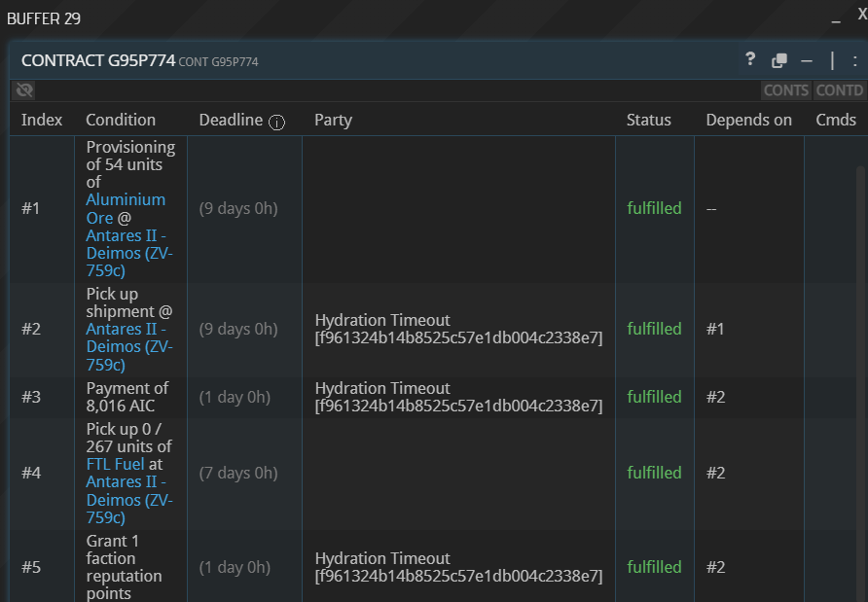This screenshot has width=868, height=602.
Task: Click the Deadline info circle icon
Action: pos(276,122)
